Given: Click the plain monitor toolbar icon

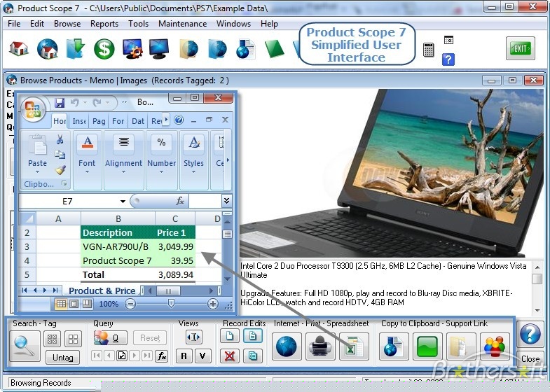Looking at the screenshot, I should 159,49.
